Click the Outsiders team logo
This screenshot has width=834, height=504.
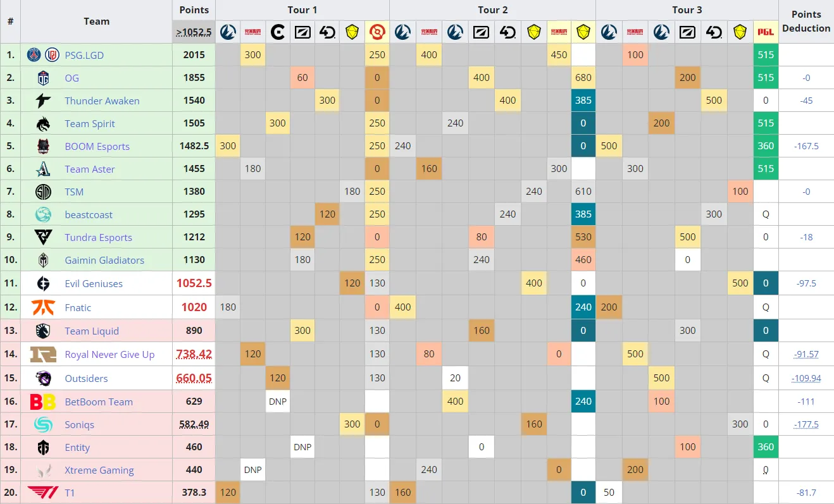tap(43, 378)
